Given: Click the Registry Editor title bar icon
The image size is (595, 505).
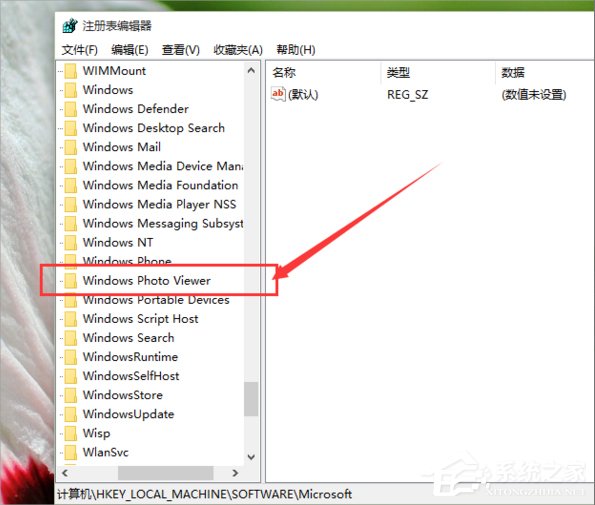Looking at the screenshot, I should click(x=70, y=26).
